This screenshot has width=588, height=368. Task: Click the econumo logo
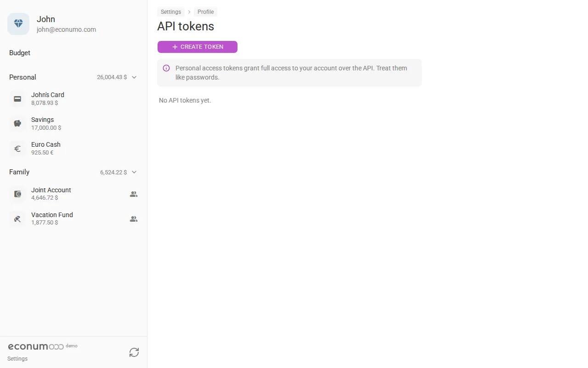(x=36, y=346)
